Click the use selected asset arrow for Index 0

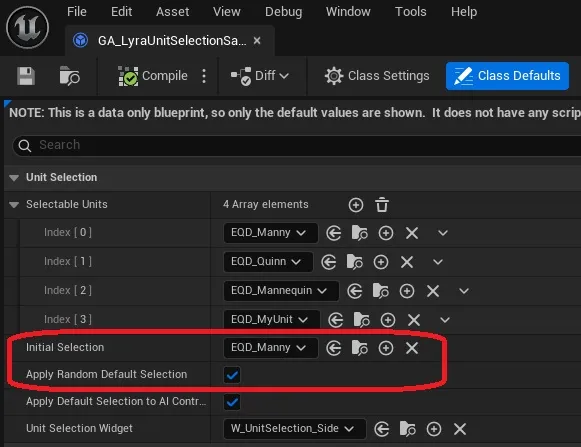coord(333,233)
